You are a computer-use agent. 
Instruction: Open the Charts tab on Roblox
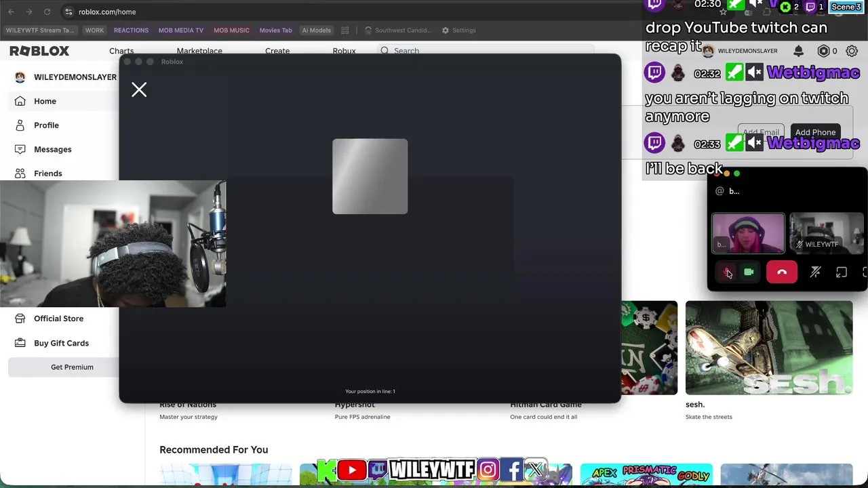point(121,51)
